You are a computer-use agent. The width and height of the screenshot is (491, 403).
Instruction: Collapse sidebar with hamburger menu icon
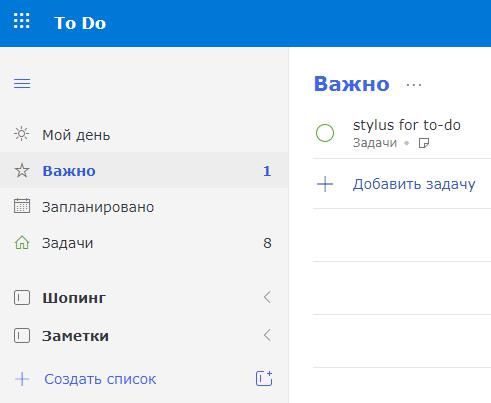pyautogui.click(x=22, y=83)
